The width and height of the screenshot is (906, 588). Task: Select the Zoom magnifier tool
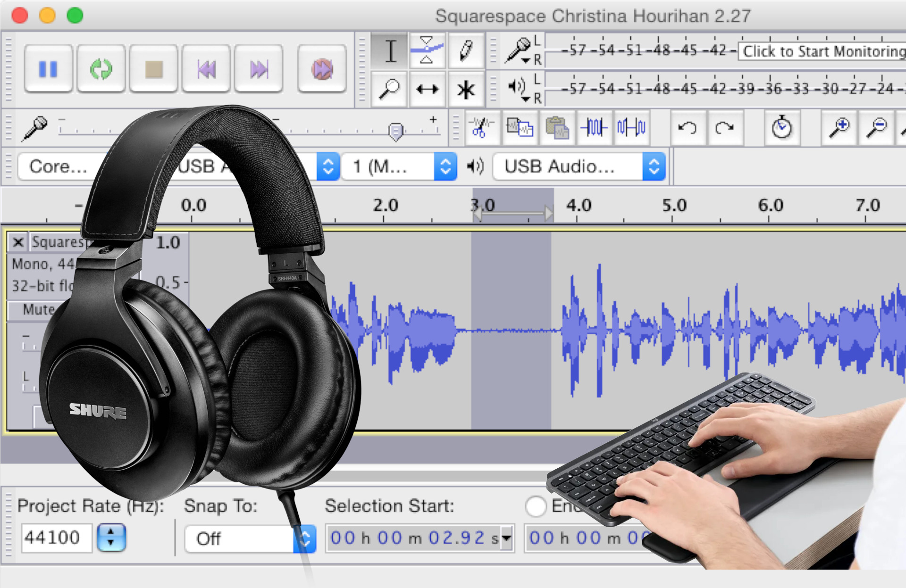click(390, 89)
